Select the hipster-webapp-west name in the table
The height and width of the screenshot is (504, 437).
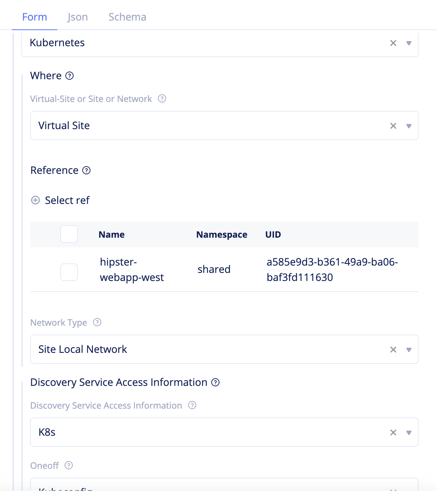[x=132, y=270]
